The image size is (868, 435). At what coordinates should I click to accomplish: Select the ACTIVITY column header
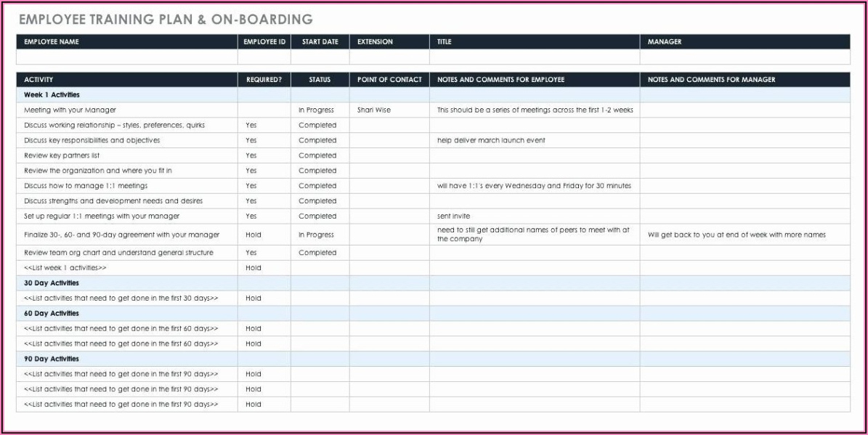tap(127, 80)
